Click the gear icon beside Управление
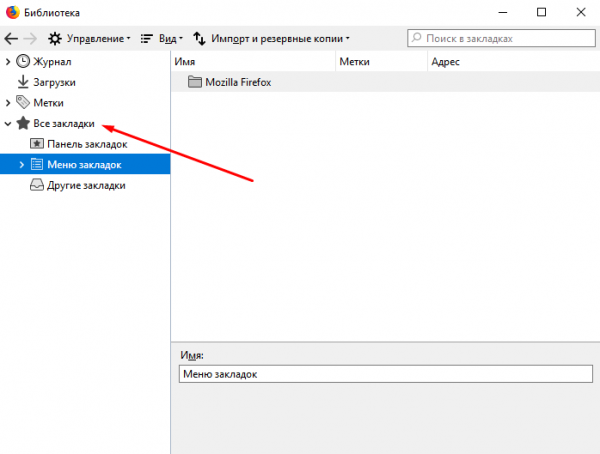600x454 pixels. click(x=55, y=38)
